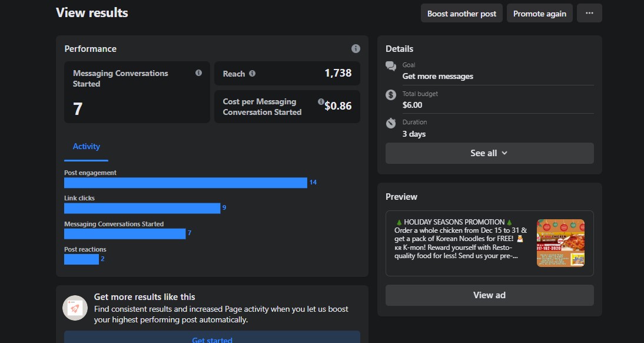Click the Promote again button
Viewport: 644px width, 343px height.
pyautogui.click(x=539, y=14)
